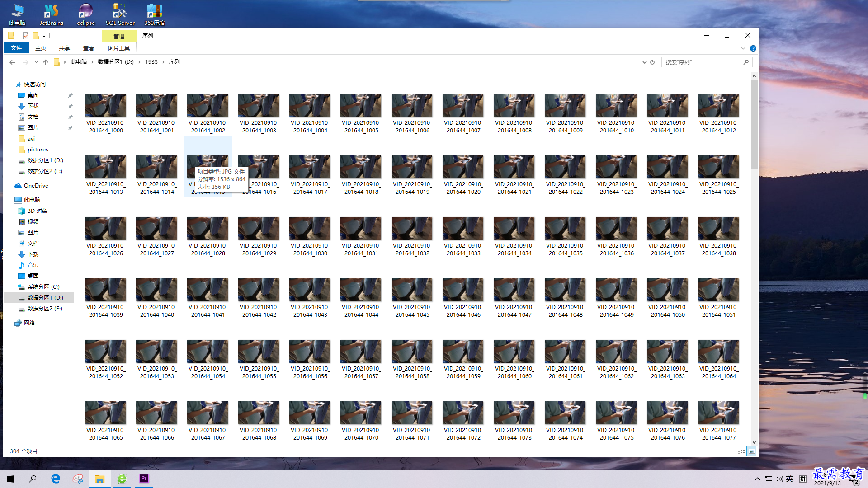Screen dimensions: 868x488
Task: Select thumbnail VID_20210910_201644_1045
Action: tap(412, 297)
